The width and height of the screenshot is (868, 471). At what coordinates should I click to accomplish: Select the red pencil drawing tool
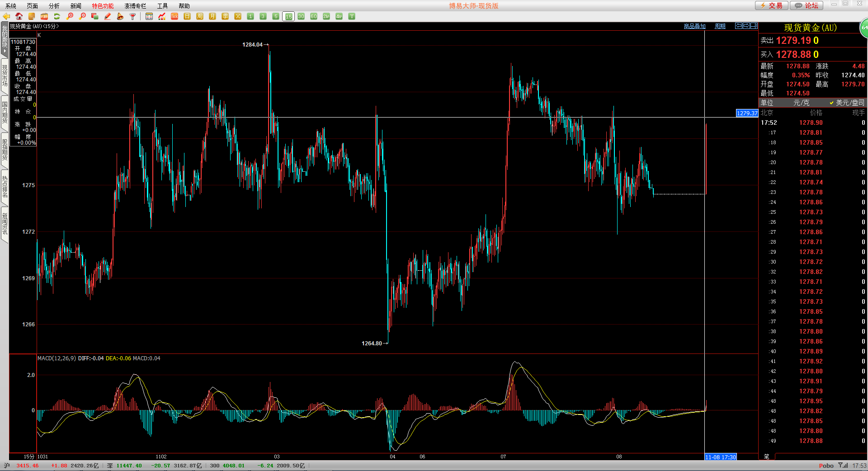point(108,16)
